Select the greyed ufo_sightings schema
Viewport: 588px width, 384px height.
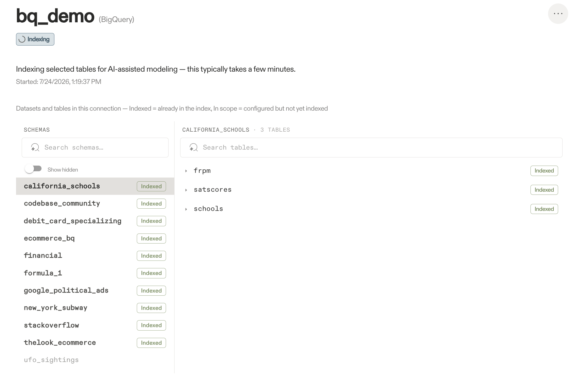pyautogui.click(x=95, y=360)
